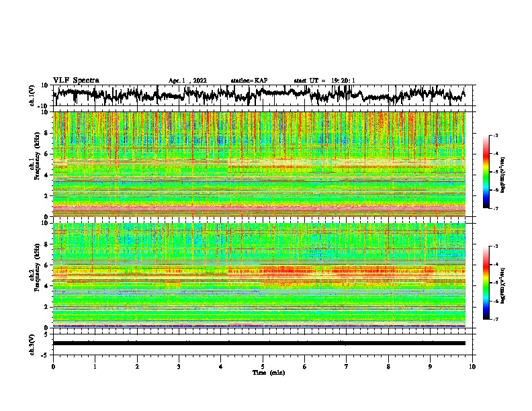The height and width of the screenshot is (411, 532).
Task: Click time axis tick label "10"
Action: [472, 367]
